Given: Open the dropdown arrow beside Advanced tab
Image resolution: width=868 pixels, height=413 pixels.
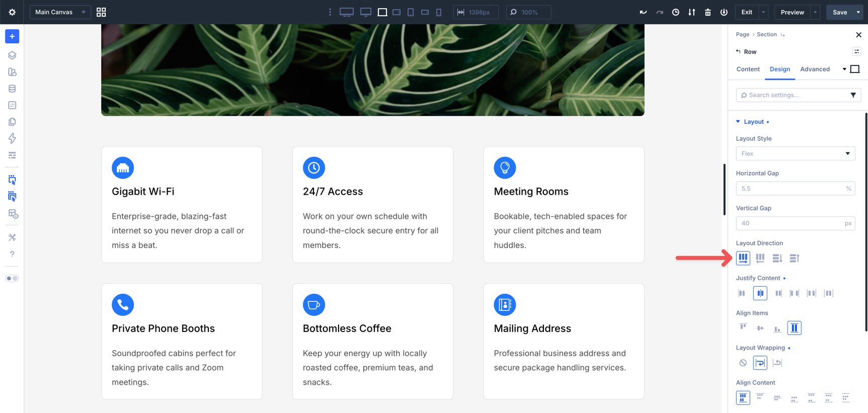Looking at the screenshot, I should tap(844, 69).
